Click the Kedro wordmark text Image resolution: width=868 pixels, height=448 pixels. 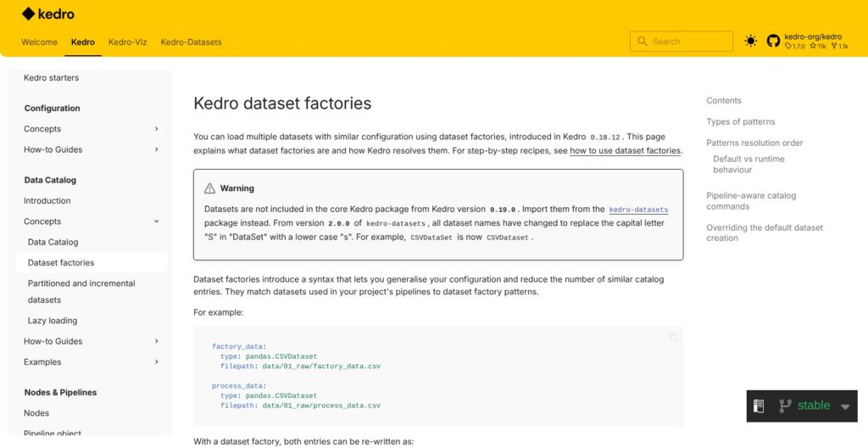click(x=57, y=14)
